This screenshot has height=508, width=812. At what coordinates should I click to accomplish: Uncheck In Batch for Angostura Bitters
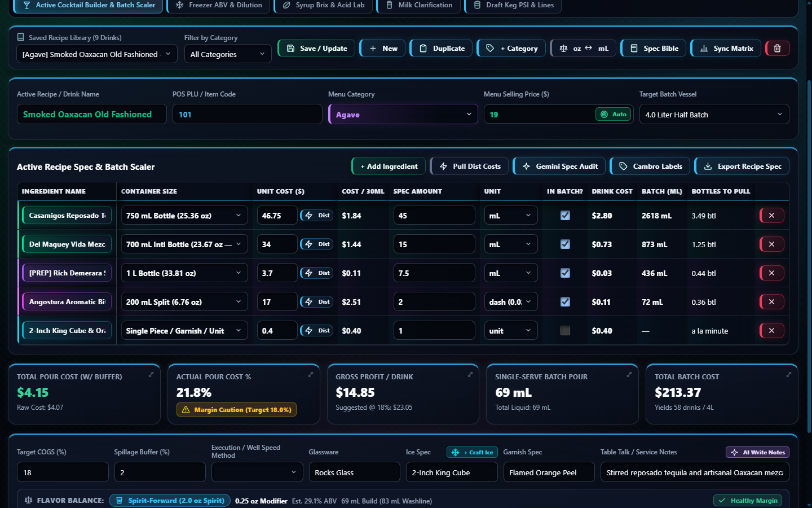(x=565, y=302)
